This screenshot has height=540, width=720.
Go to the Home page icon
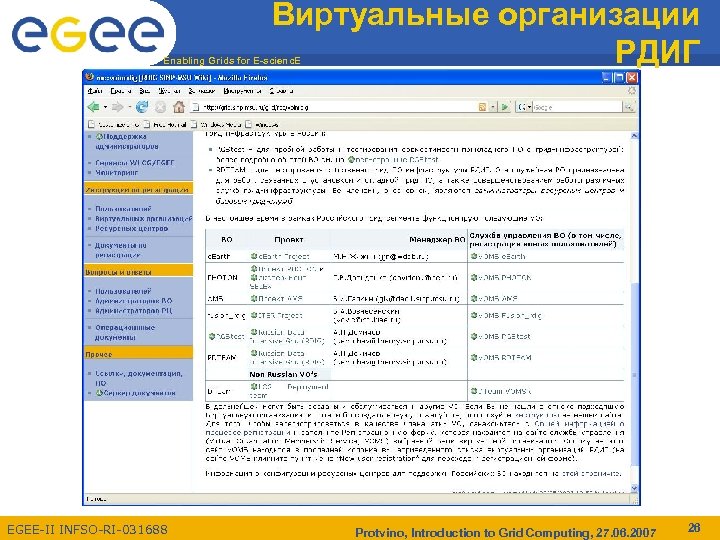[x=179, y=107]
